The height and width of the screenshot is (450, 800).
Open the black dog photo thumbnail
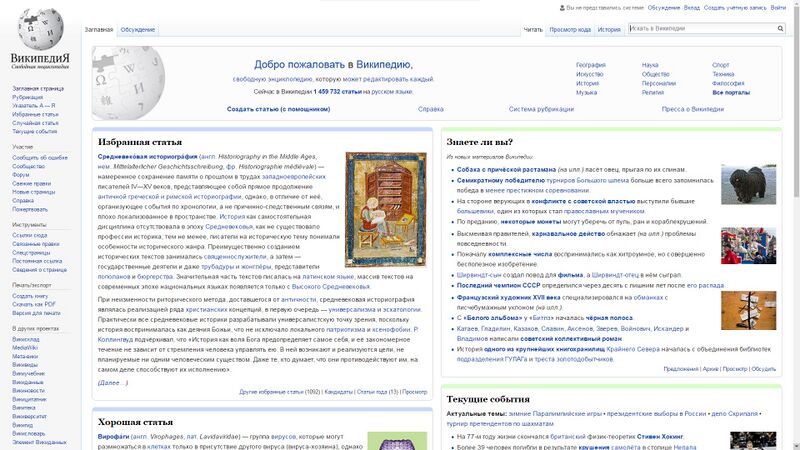(x=748, y=185)
